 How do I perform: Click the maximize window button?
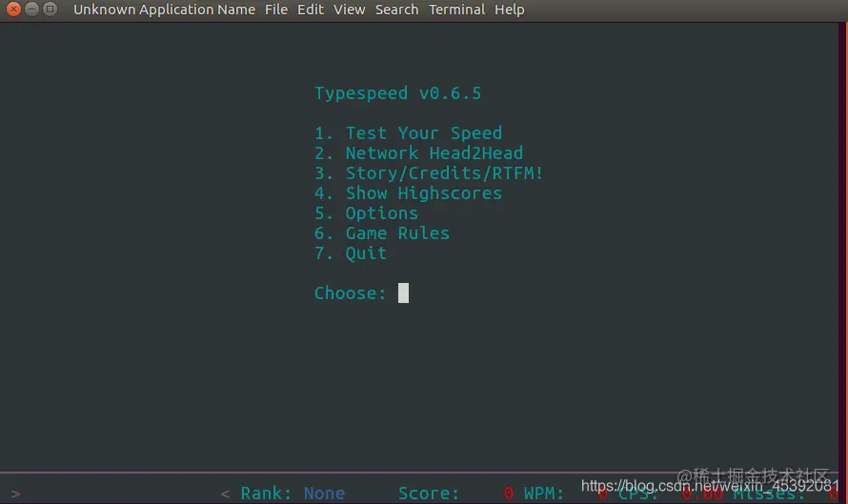pos(50,10)
